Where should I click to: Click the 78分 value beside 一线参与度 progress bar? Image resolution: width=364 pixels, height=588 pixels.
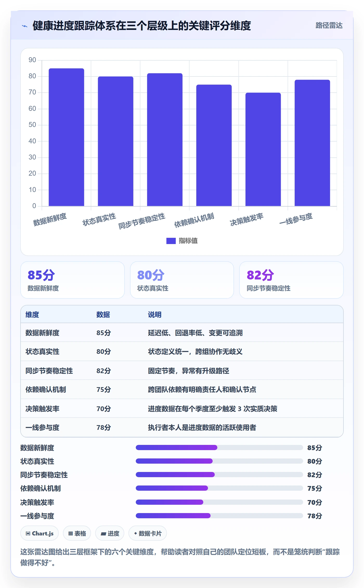pyautogui.click(x=315, y=516)
